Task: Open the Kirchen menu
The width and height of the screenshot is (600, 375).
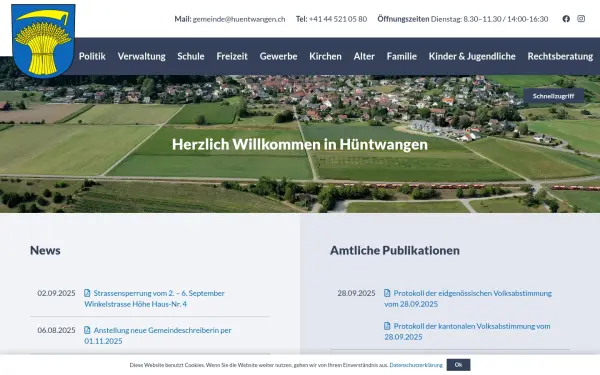Action: [x=325, y=56]
